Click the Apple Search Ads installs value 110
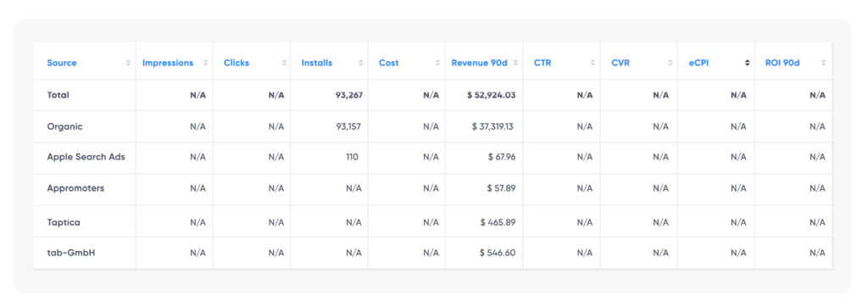 (352, 157)
